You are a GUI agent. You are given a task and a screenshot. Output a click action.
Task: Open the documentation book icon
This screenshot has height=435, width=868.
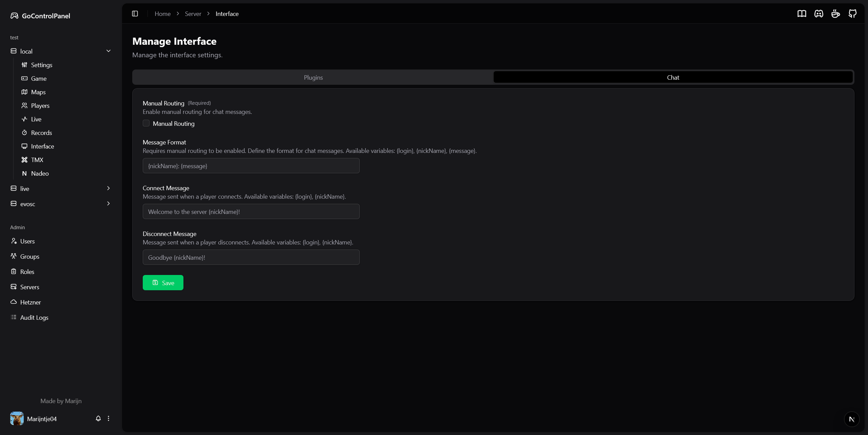[802, 14]
